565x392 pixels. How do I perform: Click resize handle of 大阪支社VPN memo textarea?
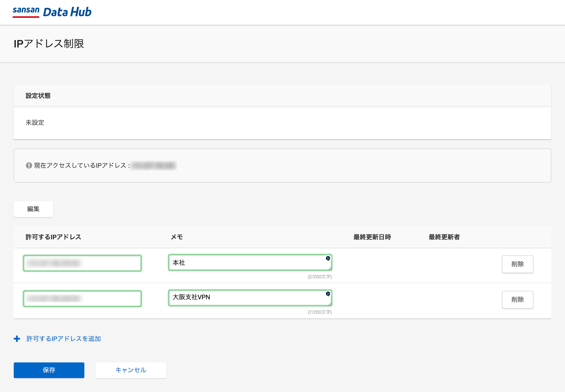[x=330, y=304]
